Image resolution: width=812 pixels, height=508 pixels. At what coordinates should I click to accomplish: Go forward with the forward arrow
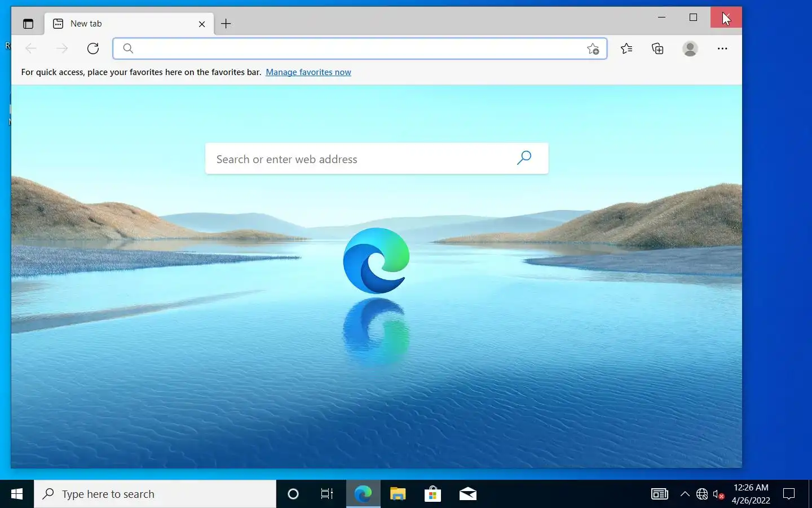click(62, 49)
